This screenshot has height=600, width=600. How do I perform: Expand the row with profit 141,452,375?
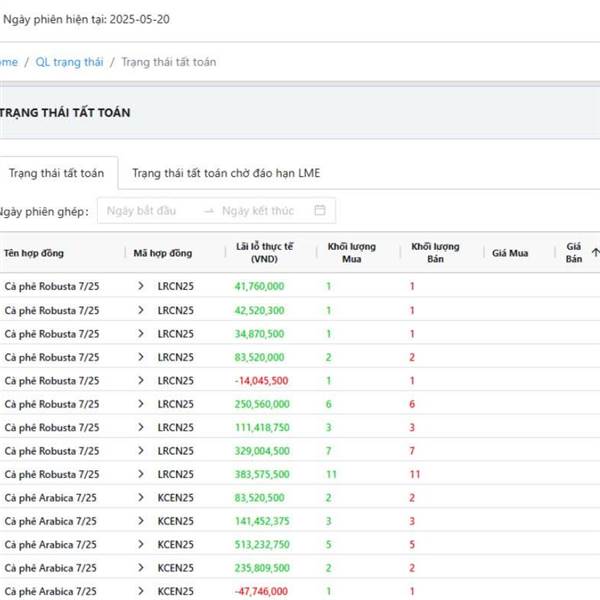click(x=141, y=521)
